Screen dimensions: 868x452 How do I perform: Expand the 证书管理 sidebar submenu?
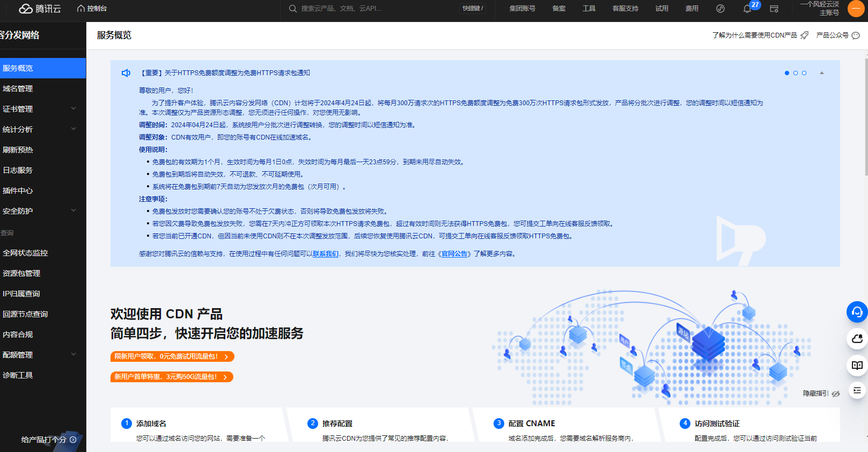click(73, 109)
